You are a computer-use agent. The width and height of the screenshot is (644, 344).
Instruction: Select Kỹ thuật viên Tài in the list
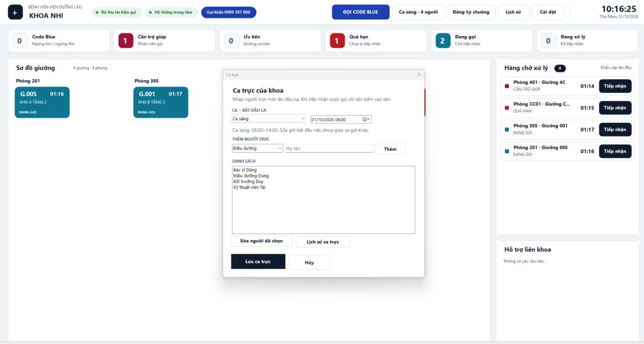[249, 187]
